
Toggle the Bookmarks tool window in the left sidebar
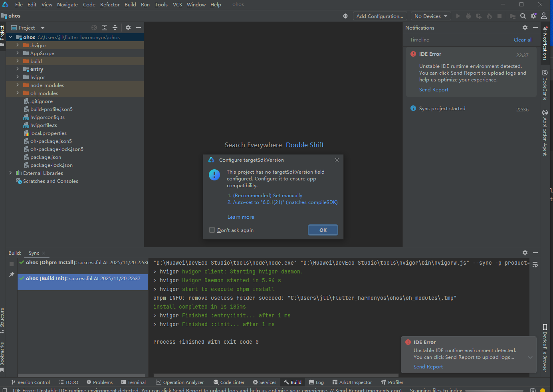click(2, 356)
